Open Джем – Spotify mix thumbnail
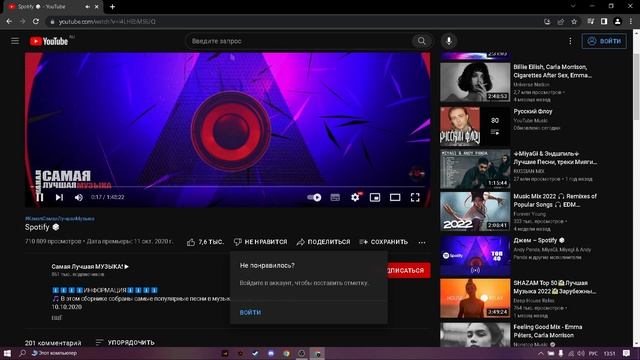 coord(475,256)
